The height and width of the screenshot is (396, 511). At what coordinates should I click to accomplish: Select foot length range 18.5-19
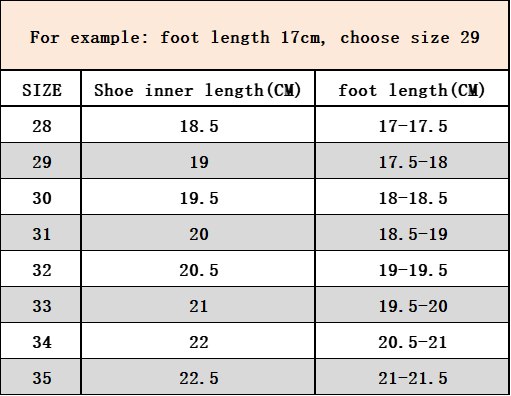412,233
